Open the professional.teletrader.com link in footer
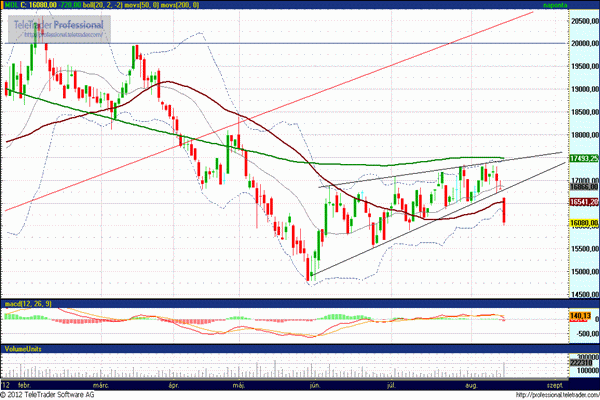600x400 pixels. coord(558,395)
